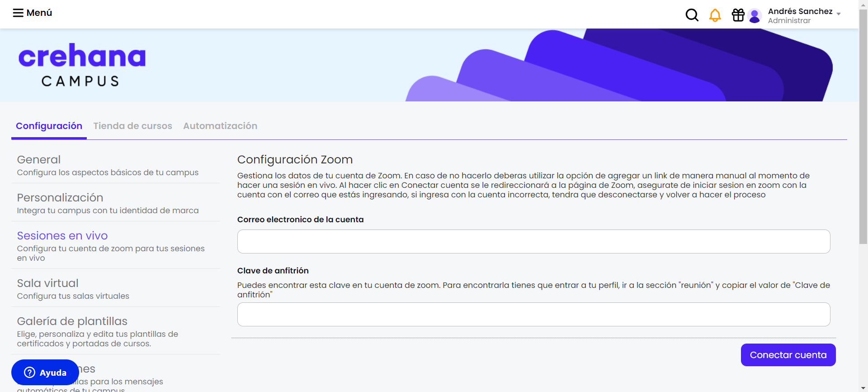
Task: Click the Administrar link under username
Action: click(x=789, y=21)
